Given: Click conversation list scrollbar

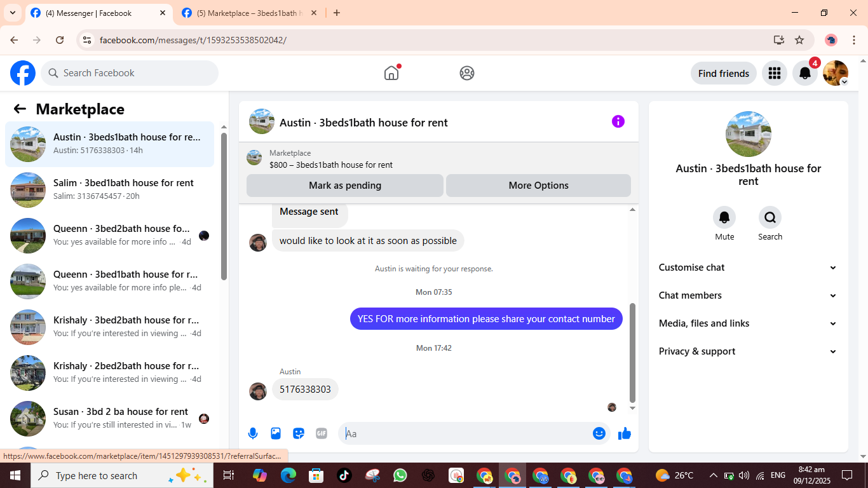Looking at the screenshot, I should click(224, 206).
